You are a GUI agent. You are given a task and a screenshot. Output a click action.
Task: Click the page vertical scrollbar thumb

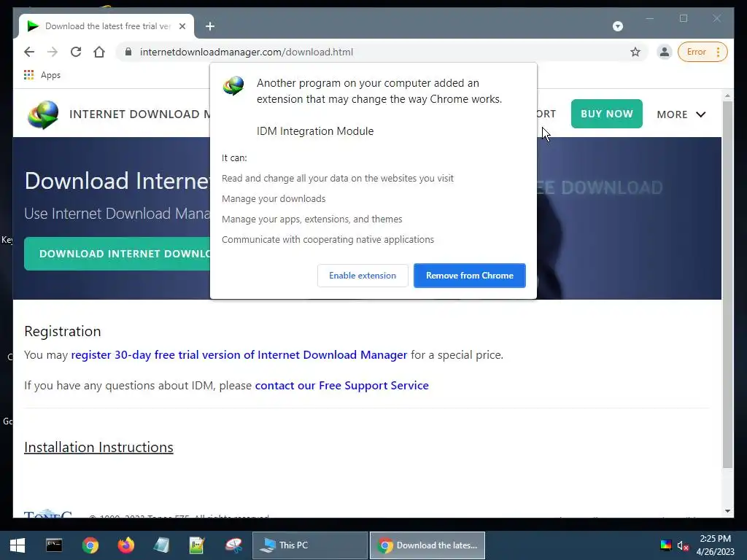pyautogui.click(x=727, y=284)
